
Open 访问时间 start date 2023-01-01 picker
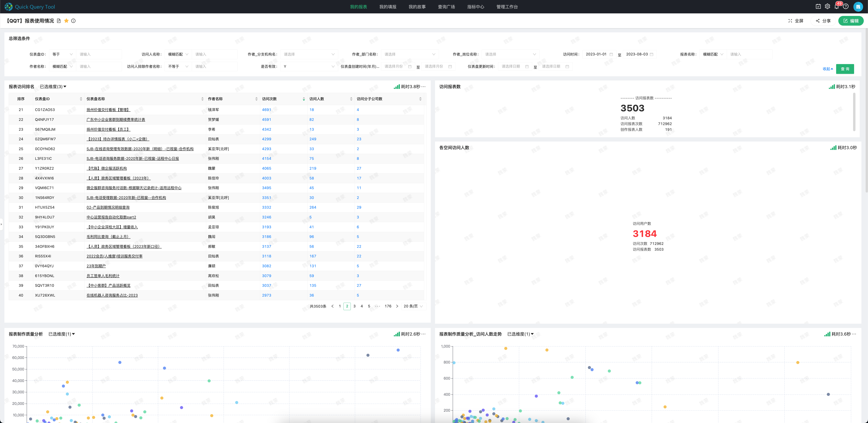tap(599, 54)
